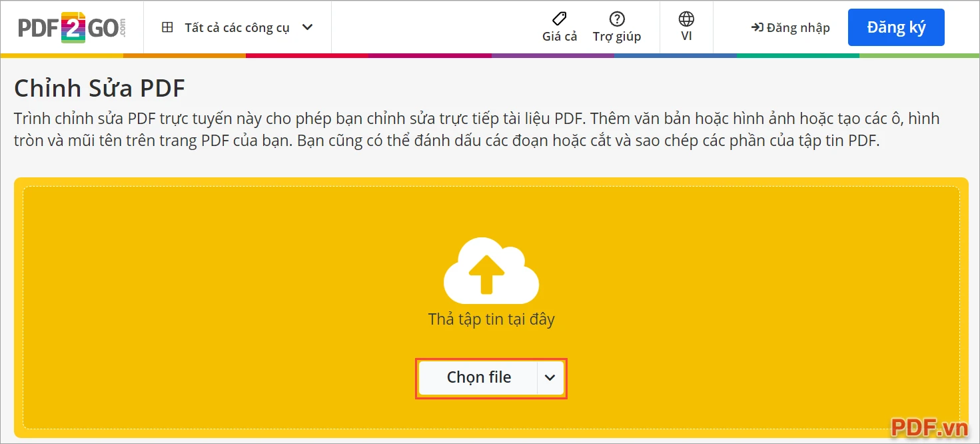Click the PDF2GO logo
980x444 pixels.
point(72,27)
